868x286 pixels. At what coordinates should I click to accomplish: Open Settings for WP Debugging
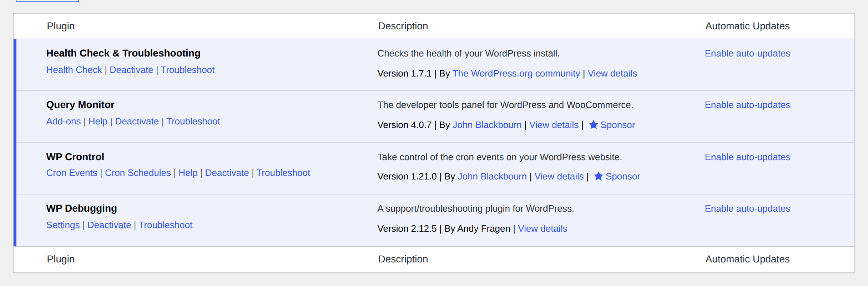[x=63, y=225]
